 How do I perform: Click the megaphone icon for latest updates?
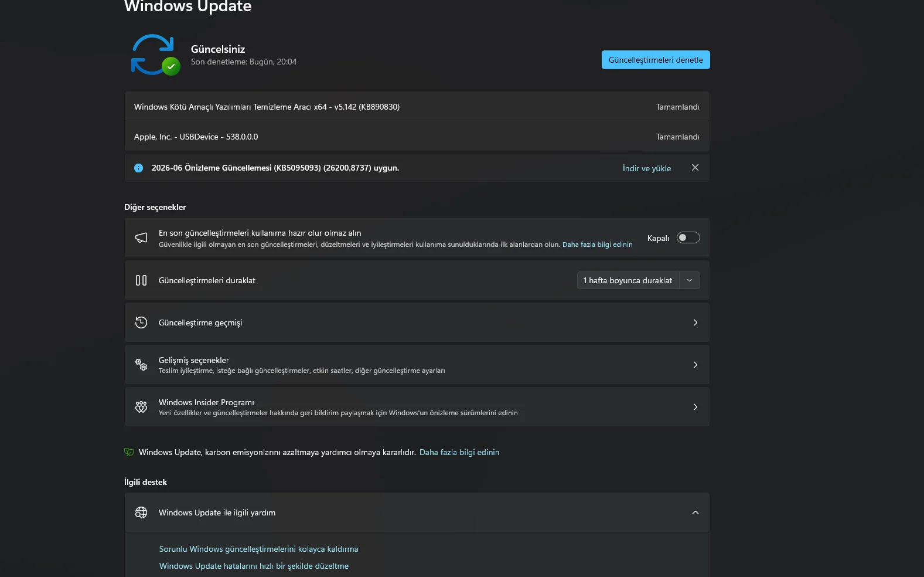click(141, 237)
